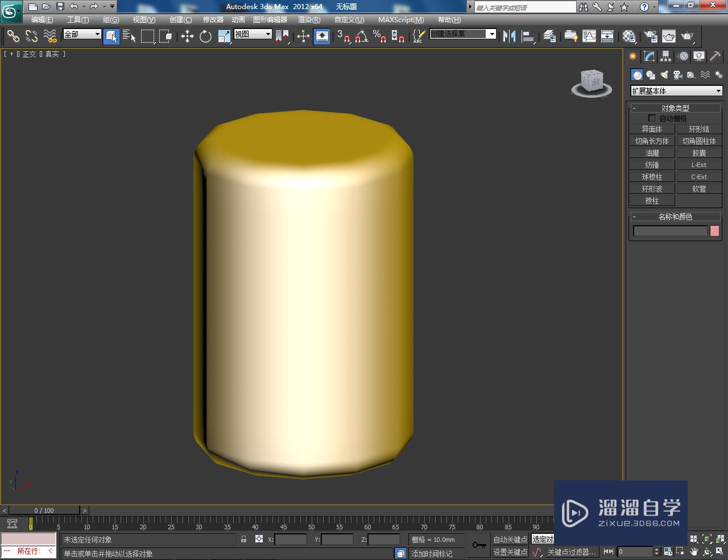Image resolution: width=728 pixels, height=560 pixels.
Task: Toggle 设置关键点 set key mode
Action: coord(510,552)
